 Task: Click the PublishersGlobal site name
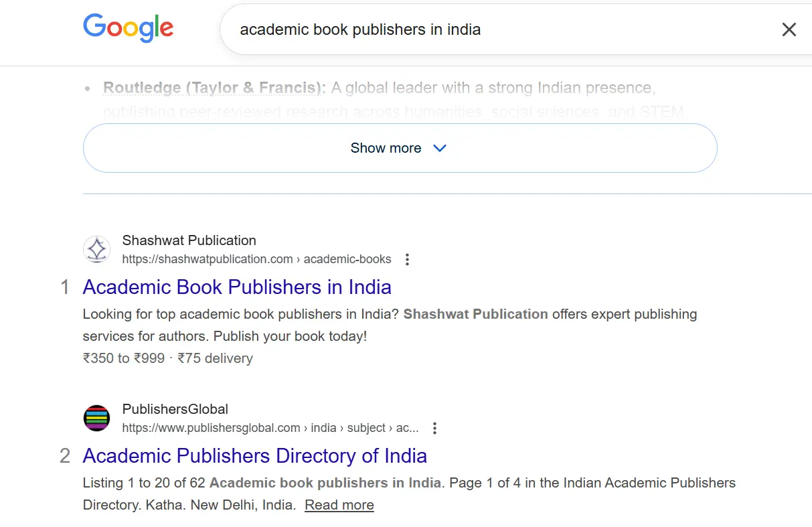[175, 409]
